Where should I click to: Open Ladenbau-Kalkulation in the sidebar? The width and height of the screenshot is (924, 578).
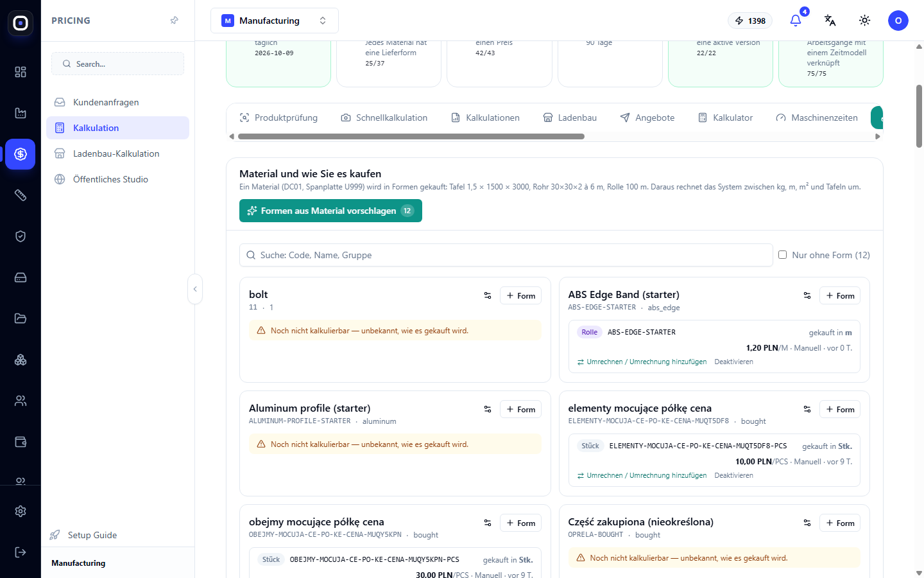pos(117,153)
